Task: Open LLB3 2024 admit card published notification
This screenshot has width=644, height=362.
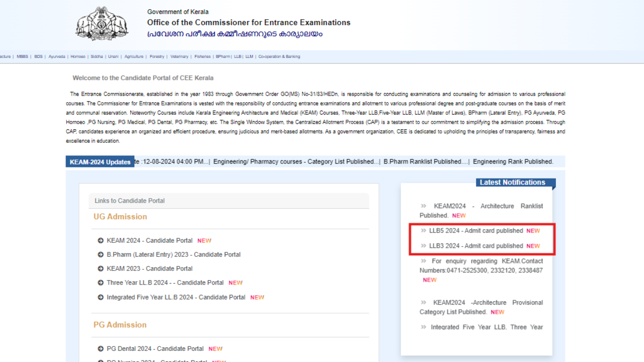Action: (476, 246)
